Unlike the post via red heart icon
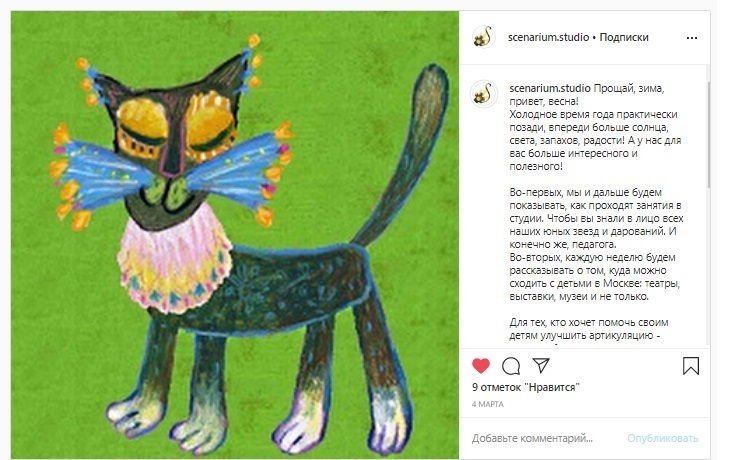The height and width of the screenshot is (460, 732). [x=480, y=365]
